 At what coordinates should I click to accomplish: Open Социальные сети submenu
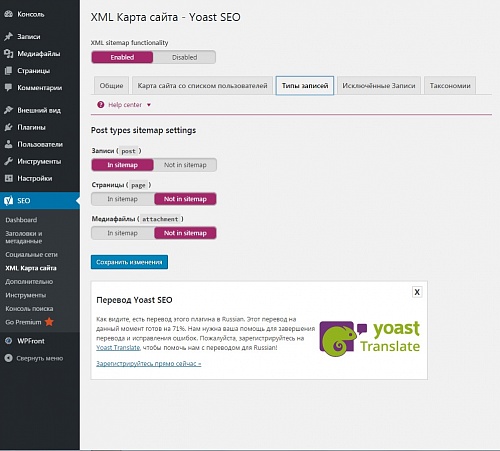pos(31,254)
